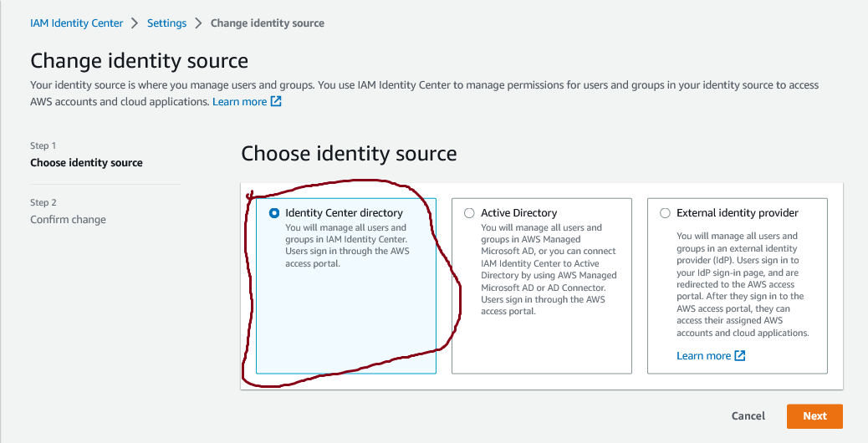Select the Identity Center directory radio button

274,213
